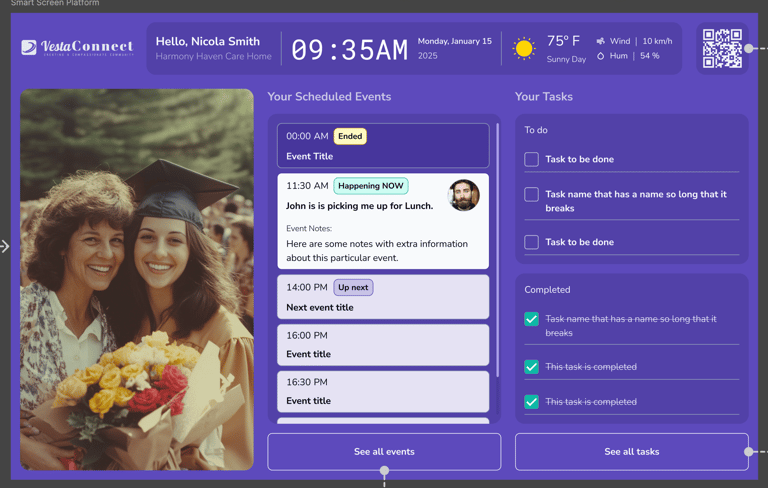This screenshot has width=768, height=488.
Task: Open the See all tasks button
Action: click(x=632, y=452)
